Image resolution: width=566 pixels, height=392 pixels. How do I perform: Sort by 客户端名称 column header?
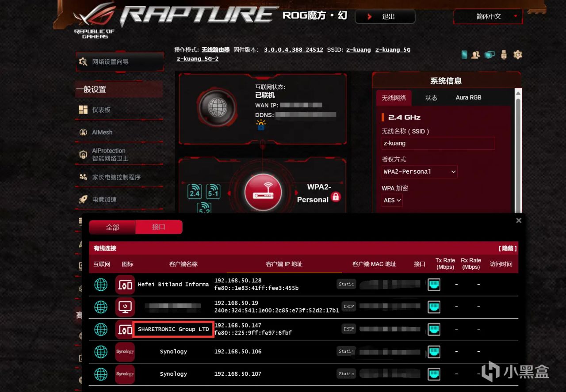coord(184,264)
